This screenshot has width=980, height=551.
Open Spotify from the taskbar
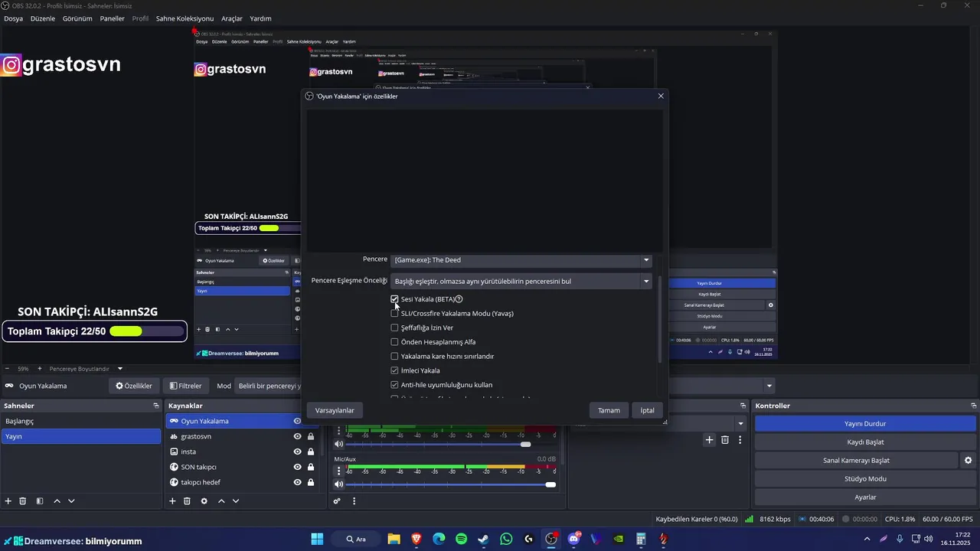461,539
